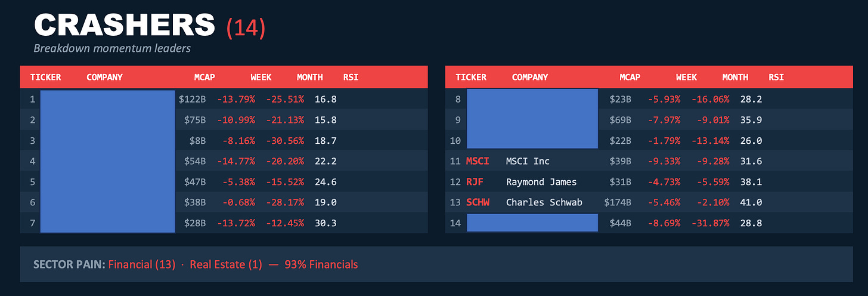This screenshot has width=868, height=296.
Task: Click the $8B market cap value
Action: click(198, 140)
